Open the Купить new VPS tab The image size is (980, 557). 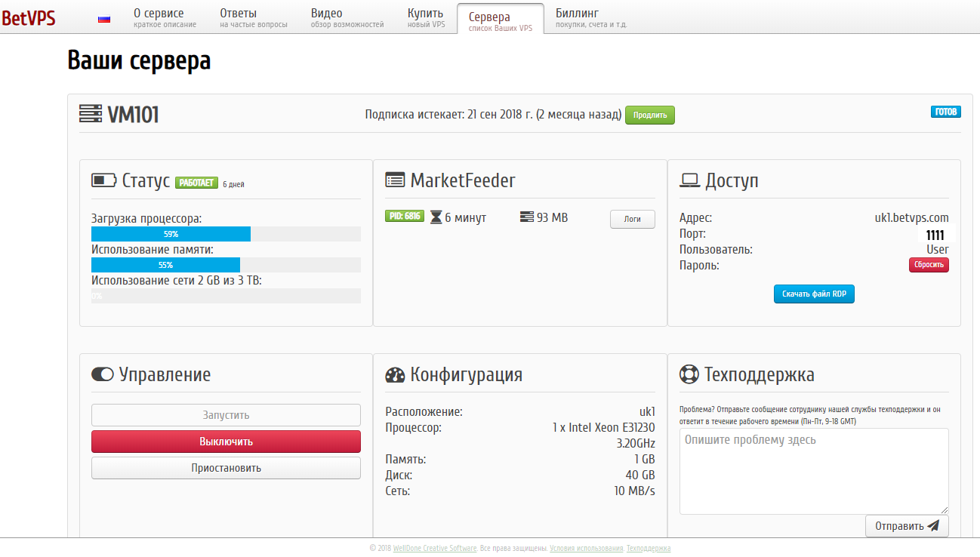[x=427, y=18]
